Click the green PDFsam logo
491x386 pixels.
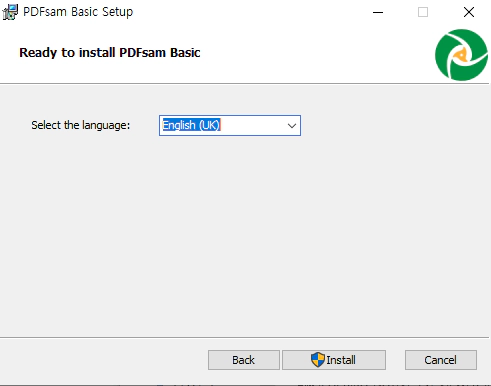(x=461, y=55)
